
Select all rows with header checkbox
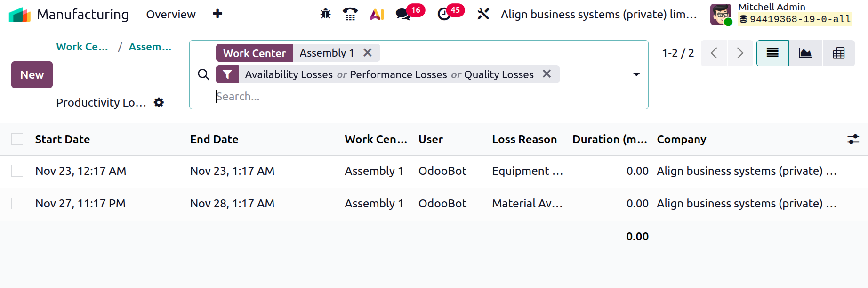(17, 139)
